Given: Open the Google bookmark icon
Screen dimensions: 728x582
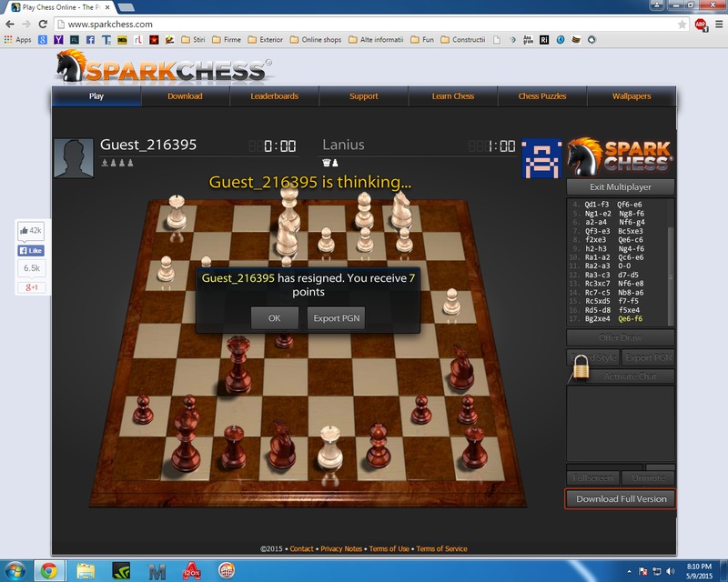Looking at the screenshot, I should tap(42, 40).
